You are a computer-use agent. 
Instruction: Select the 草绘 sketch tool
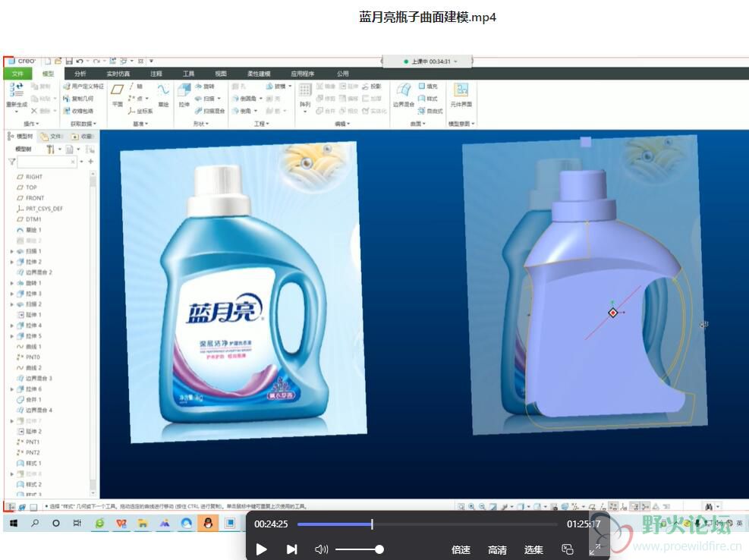pos(163,95)
